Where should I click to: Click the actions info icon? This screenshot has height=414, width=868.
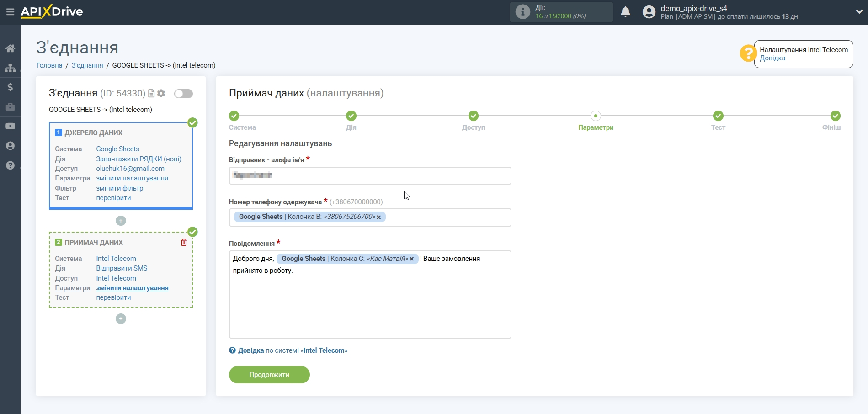click(522, 12)
